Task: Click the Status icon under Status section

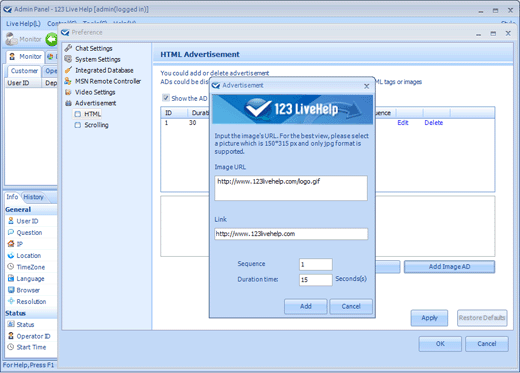Action: pyautogui.click(x=11, y=324)
